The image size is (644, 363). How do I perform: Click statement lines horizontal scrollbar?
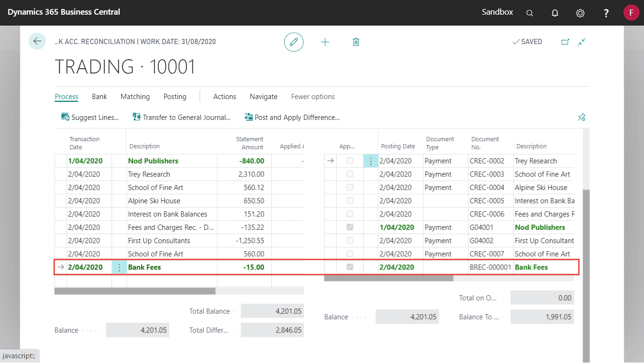pyautogui.click(x=135, y=291)
